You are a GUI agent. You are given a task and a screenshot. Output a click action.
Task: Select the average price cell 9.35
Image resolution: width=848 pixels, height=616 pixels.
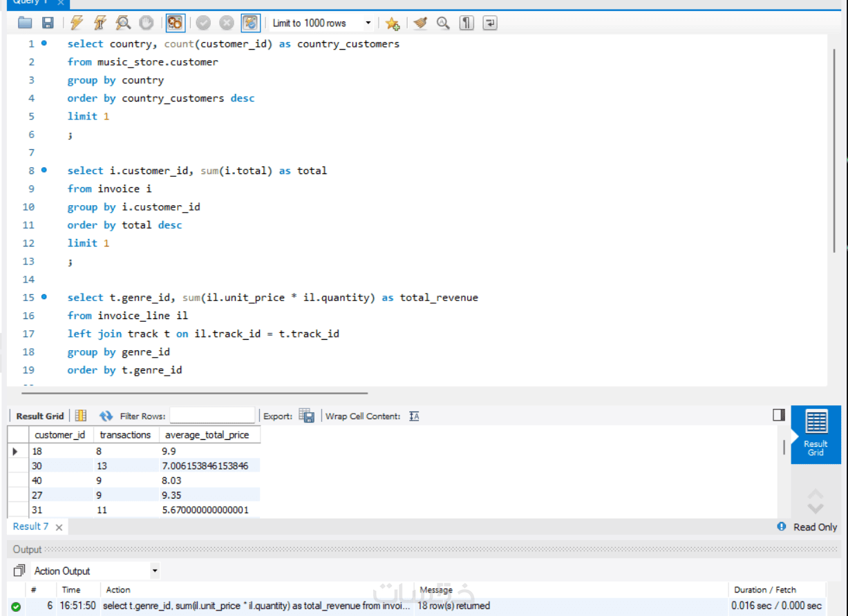click(x=209, y=495)
